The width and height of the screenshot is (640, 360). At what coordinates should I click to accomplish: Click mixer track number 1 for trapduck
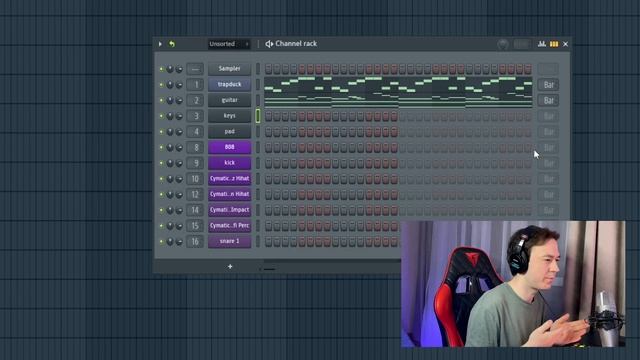(x=195, y=84)
